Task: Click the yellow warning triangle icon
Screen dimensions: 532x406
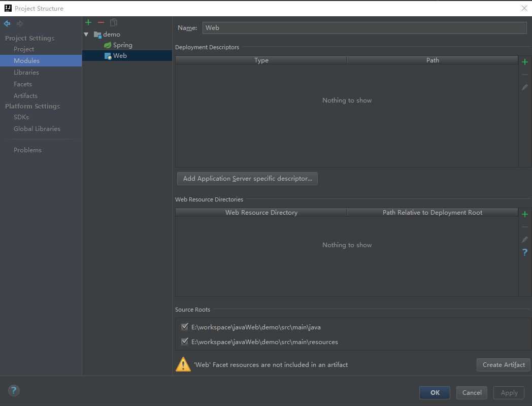Action: (183, 364)
